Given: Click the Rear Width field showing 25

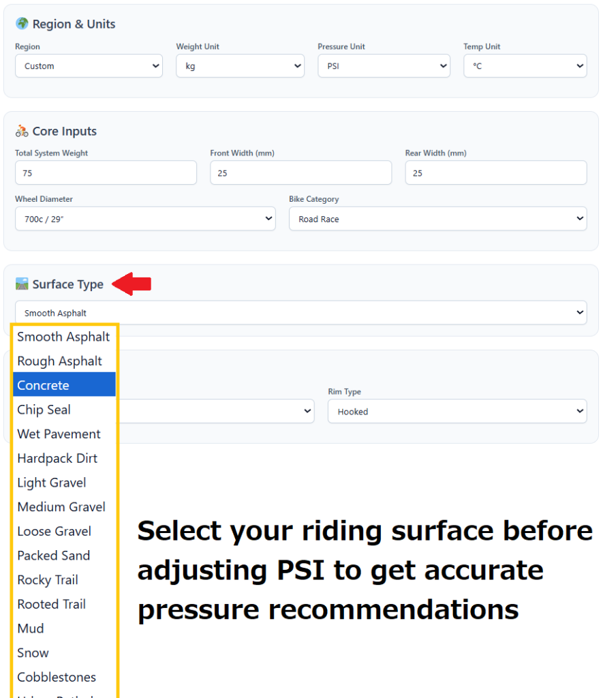Looking at the screenshot, I should 495,172.
